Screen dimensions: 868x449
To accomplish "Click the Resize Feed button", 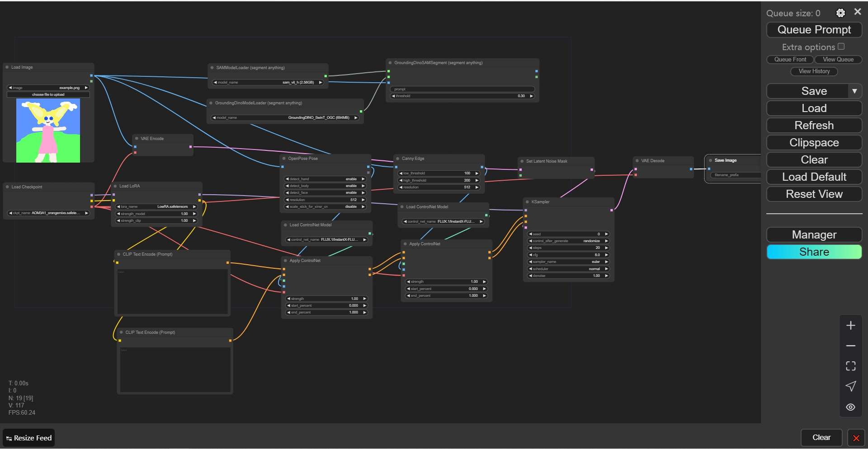I will click(x=29, y=438).
